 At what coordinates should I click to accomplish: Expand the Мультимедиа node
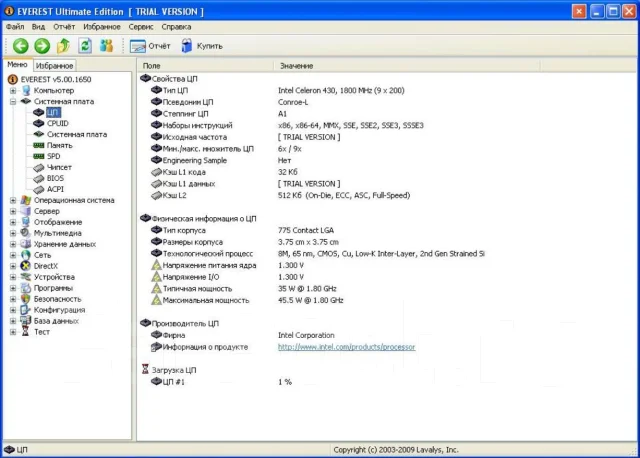[x=13, y=233]
